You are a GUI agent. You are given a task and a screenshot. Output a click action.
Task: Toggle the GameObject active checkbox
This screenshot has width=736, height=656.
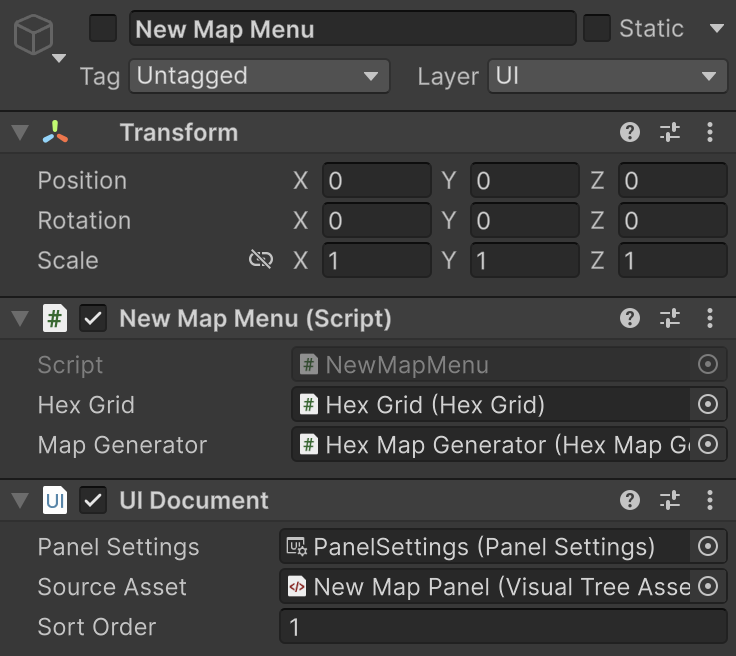103,29
